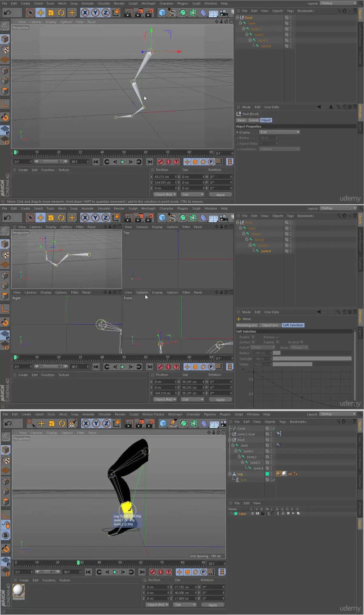364x615 pixels.
Task: Open Object (Rel) dropdown in Null [Root] window
Action: (165, 195)
